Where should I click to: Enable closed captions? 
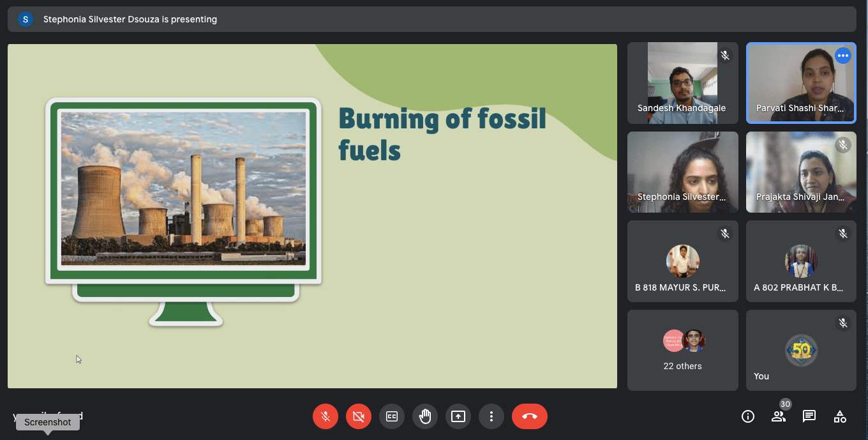click(x=391, y=416)
